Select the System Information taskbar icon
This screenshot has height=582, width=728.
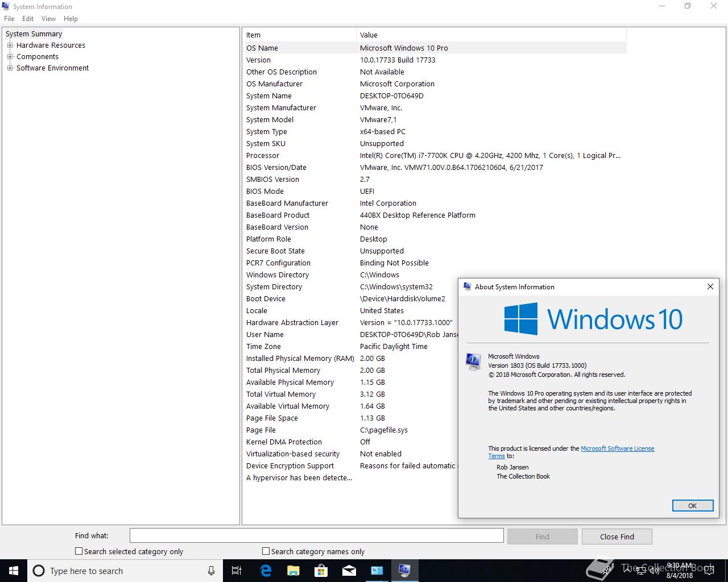tap(404, 571)
